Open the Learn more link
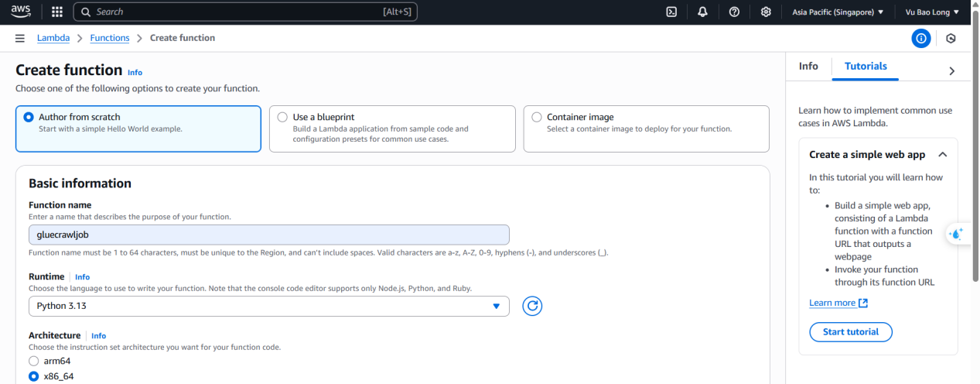The height and width of the screenshot is (384, 980). point(832,303)
